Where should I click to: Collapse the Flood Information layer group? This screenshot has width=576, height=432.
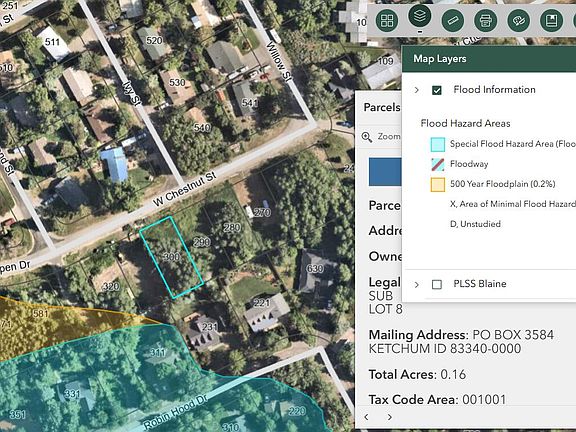(417, 90)
